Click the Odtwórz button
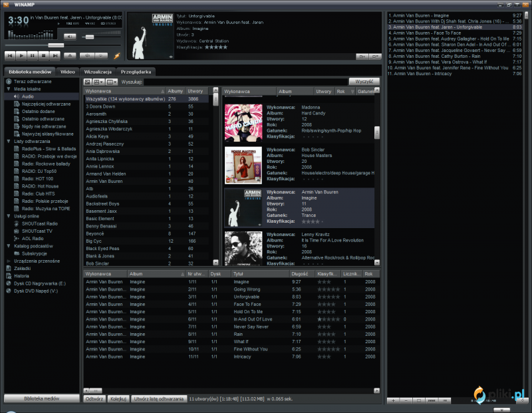 point(94,399)
